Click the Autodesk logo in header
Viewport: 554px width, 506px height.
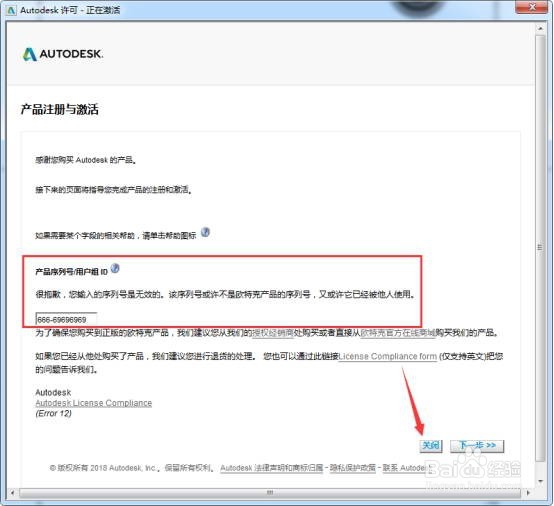pyautogui.click(x=63, y=54)
